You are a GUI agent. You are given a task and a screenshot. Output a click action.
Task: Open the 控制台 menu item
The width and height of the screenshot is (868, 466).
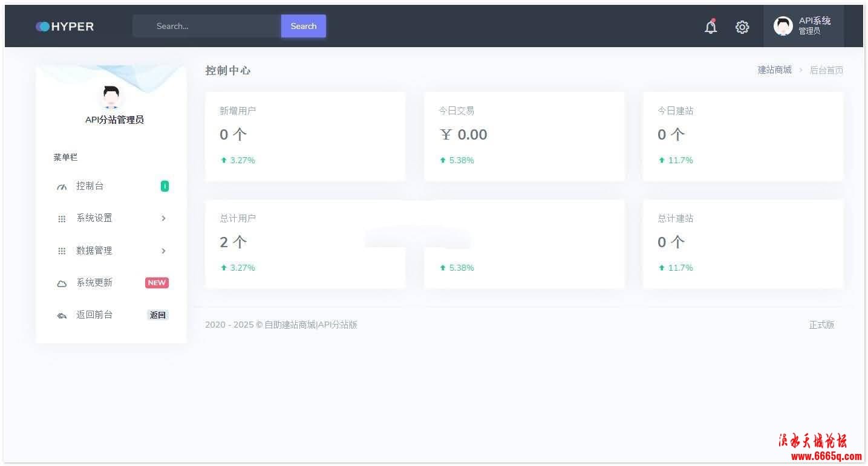[111, 186]
